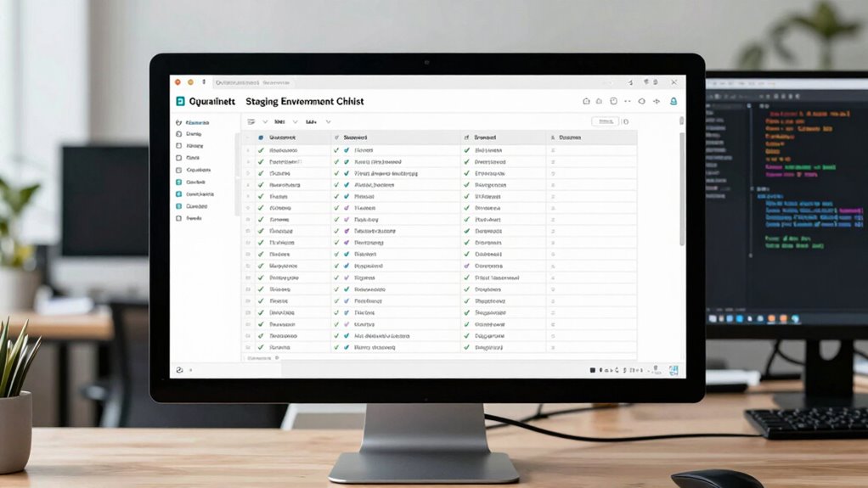Screen dimensions: 868x488
Task: Click the plus-shaped icon beside the teal bell
Action: 657,101
